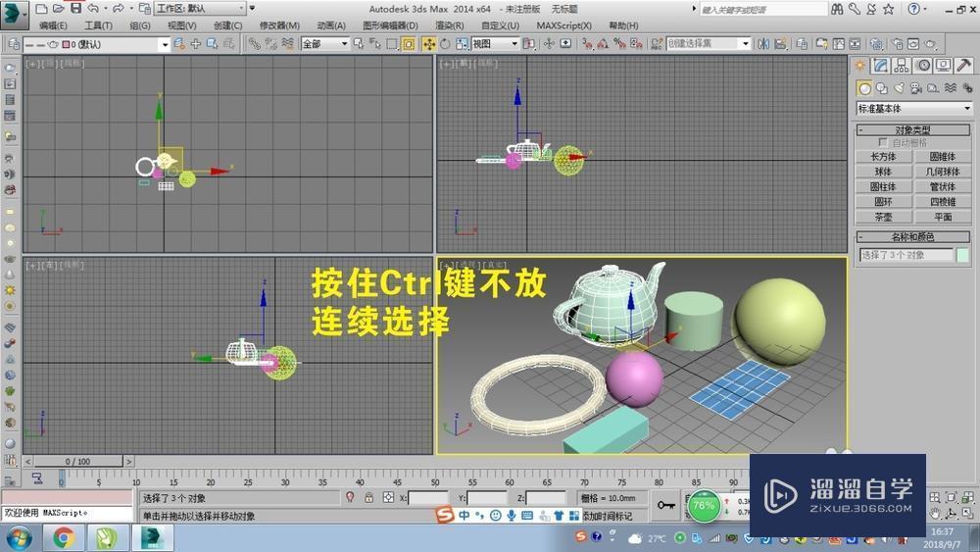Click the Open File folder icon
This screenshot has height=552, width=980.
58,9
